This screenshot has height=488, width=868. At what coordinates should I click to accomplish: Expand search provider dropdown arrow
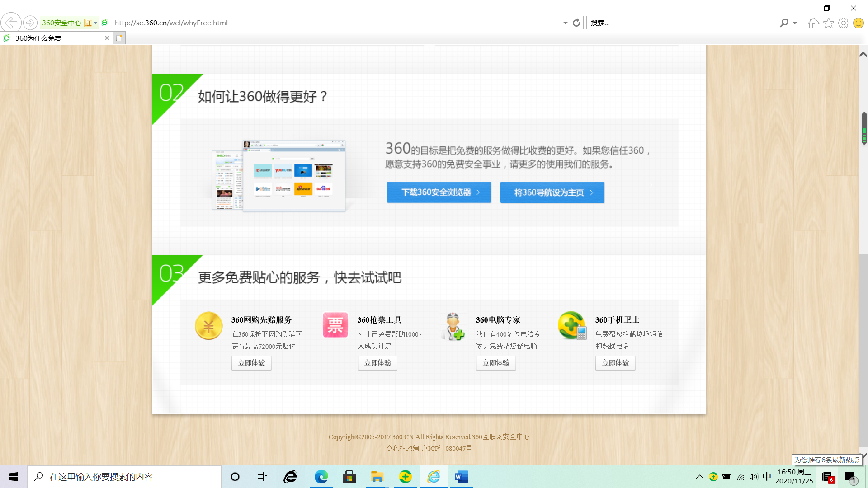tap(795, 23)
